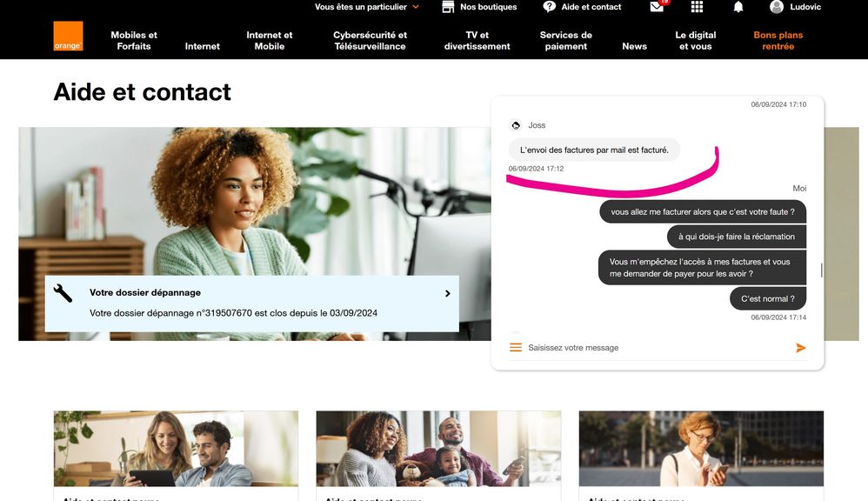Open TV et divertissement menu

click(x=477, y=40)
